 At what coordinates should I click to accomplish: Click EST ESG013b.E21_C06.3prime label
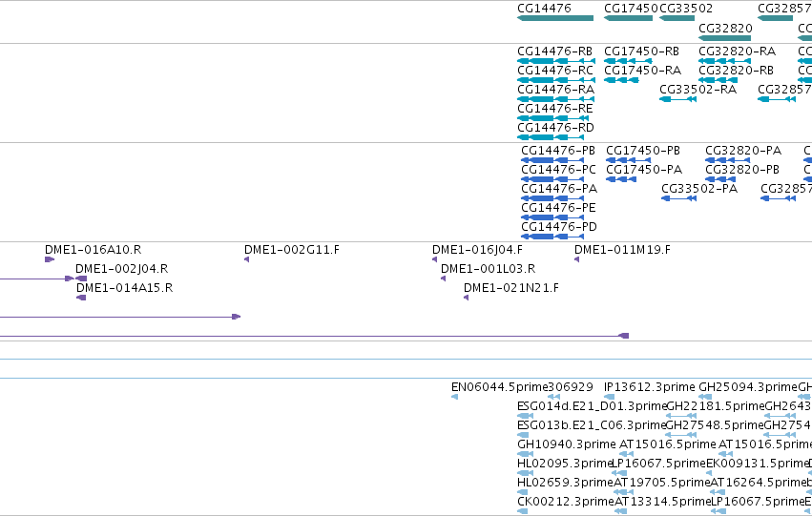pos(592,425)
